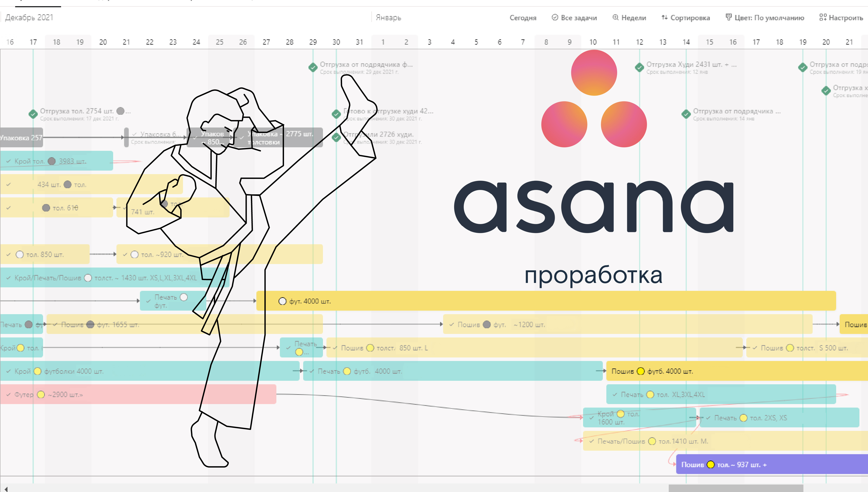Click the Срок выполнения: 12 янв text
This screenshot has height=492, width=868.
(x=677, y=72)
